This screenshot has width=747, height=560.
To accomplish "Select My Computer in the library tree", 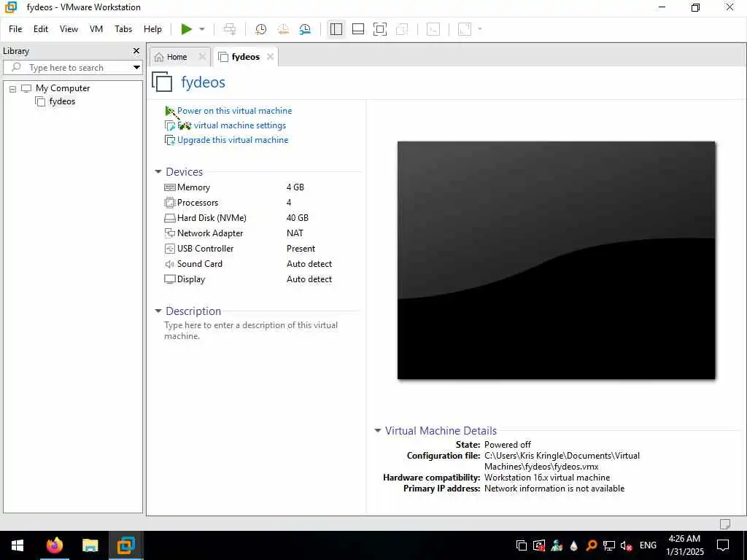I will [x=63, y=88].
